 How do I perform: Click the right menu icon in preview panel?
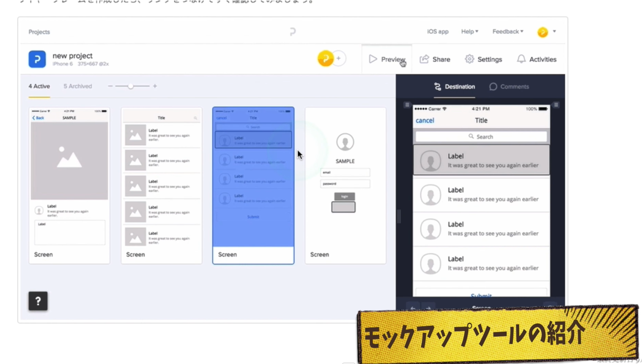point(556,105)
